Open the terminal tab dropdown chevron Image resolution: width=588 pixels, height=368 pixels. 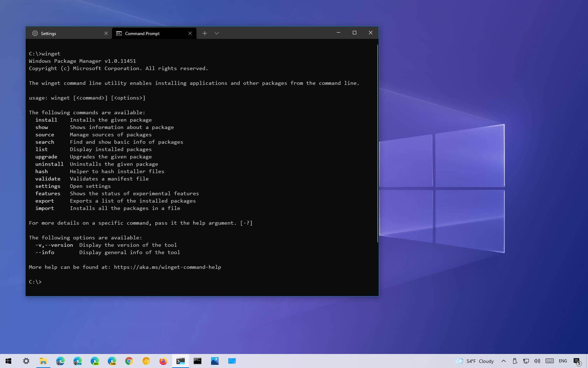click(x=217, y=33)
